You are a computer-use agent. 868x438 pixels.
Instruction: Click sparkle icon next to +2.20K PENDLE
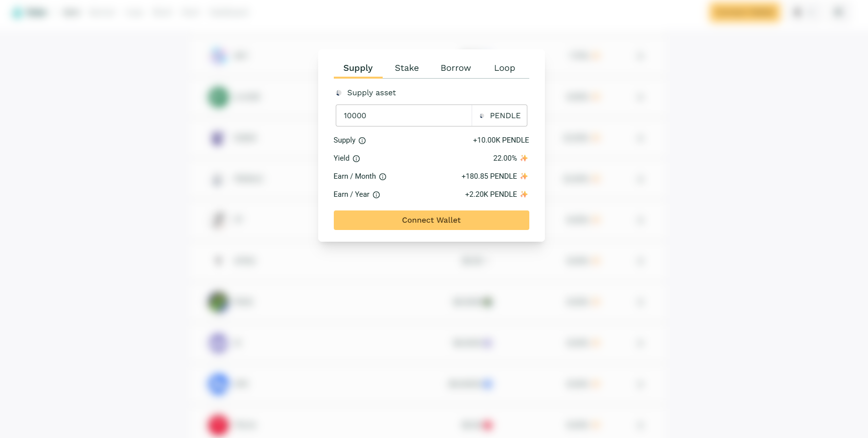pos(524,194)
